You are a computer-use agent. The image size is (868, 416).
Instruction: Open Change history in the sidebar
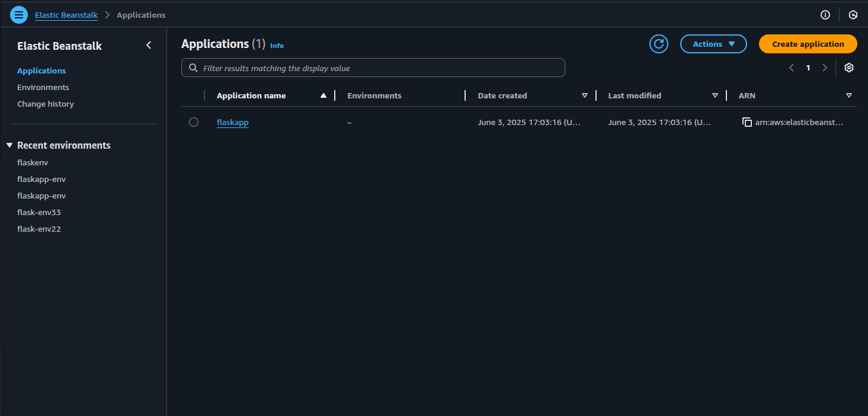46,104
